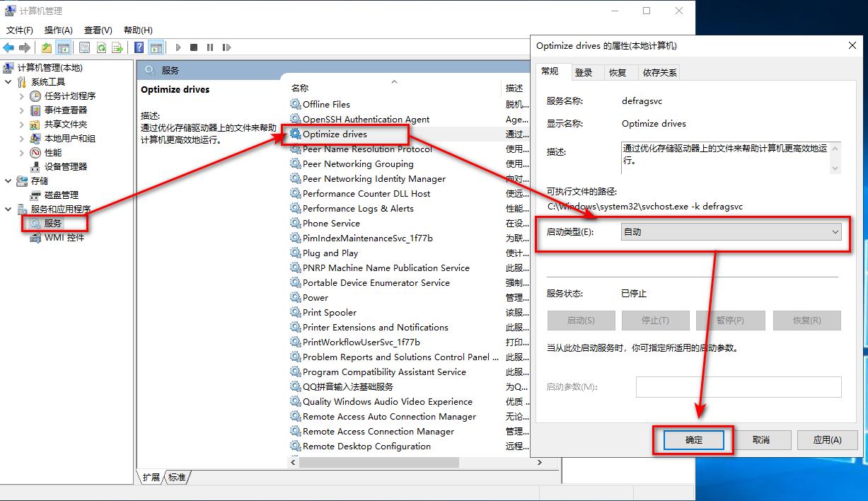Click the blue Back arrow in toolbar
Viewport: 868px width, 501px height.
8,47
